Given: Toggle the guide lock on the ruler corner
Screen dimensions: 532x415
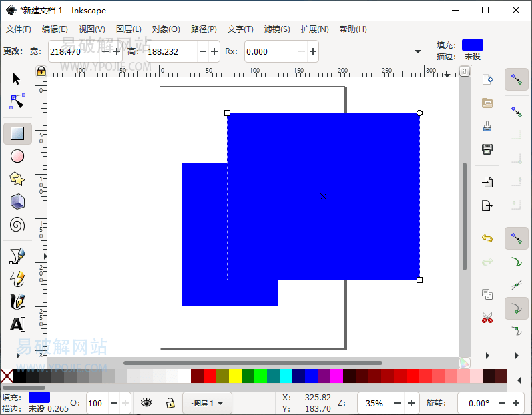Looking at the screenshot, I should 41,71.
